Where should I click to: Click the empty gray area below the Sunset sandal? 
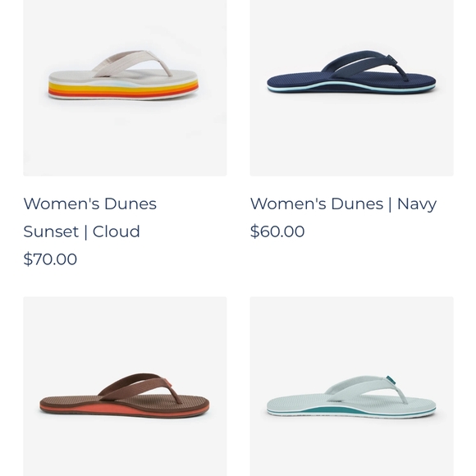125,140
